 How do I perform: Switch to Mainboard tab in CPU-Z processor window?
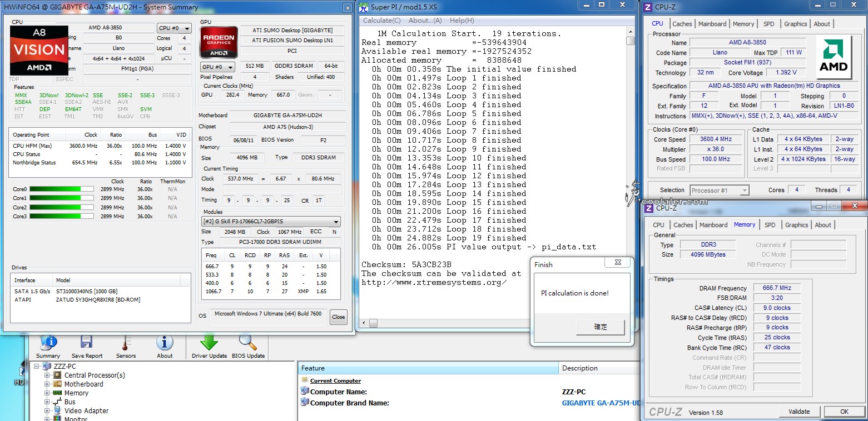[x=712, y=24]
